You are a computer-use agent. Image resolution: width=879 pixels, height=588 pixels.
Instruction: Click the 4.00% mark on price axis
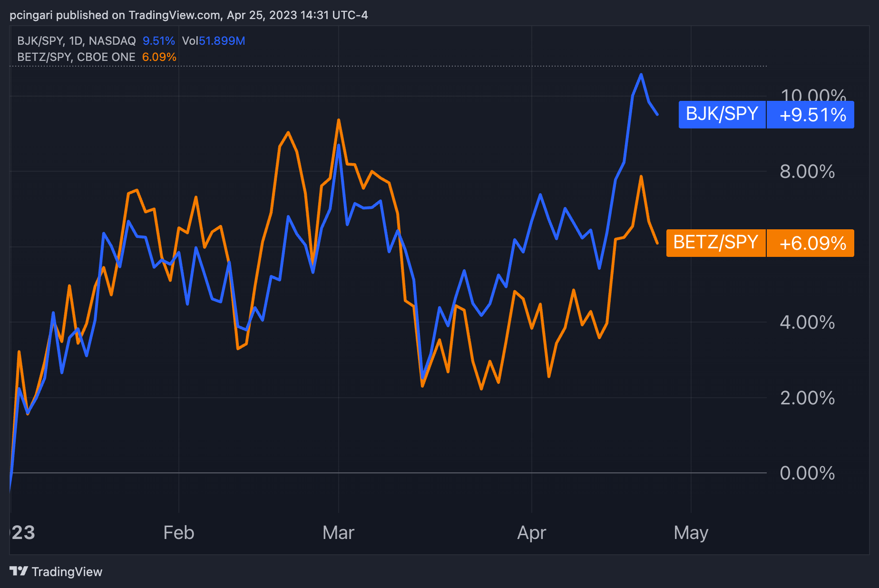pyautogui.click(x=807, y=323)
